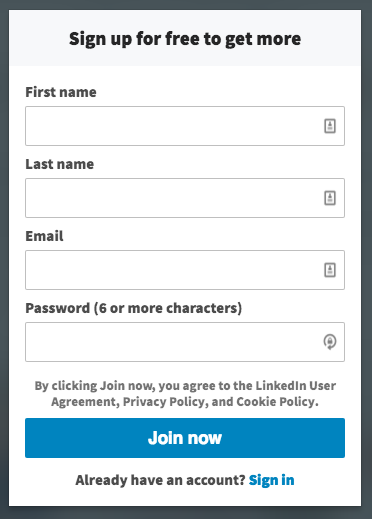
Task: Click the contact autofill icon in First name field
Action: point(330,126)
